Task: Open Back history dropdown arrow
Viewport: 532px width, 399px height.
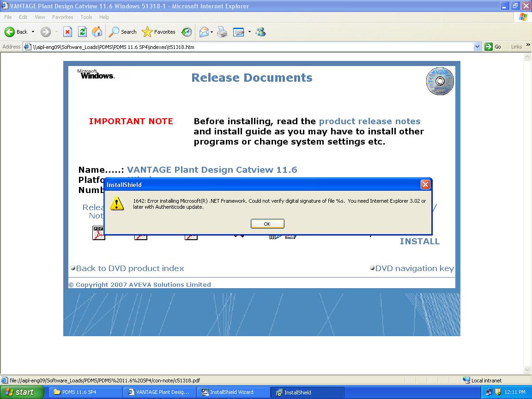Action: [x=33, y=32]
